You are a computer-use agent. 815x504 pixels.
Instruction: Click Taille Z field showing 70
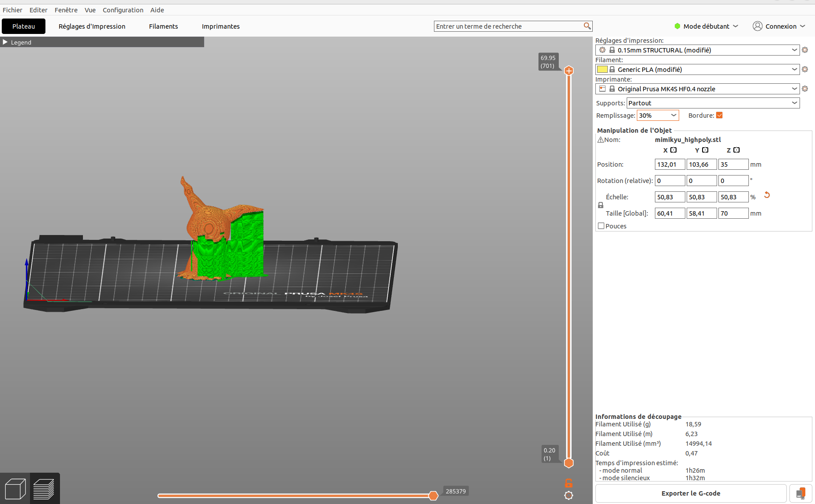click(x=733, y=213)
